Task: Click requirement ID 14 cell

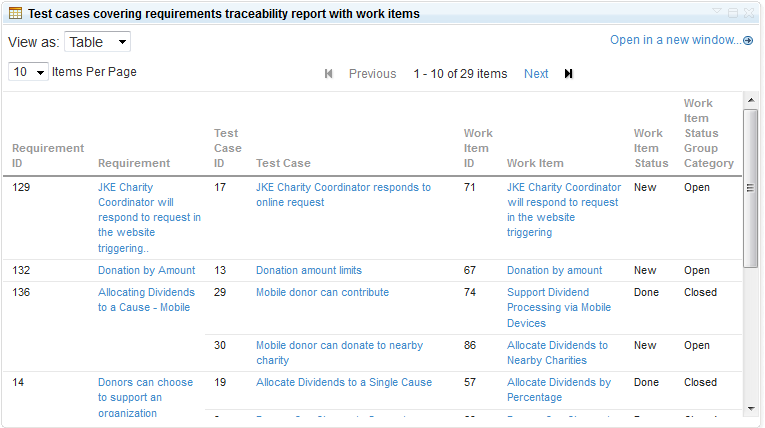Action: coord(18,383)
